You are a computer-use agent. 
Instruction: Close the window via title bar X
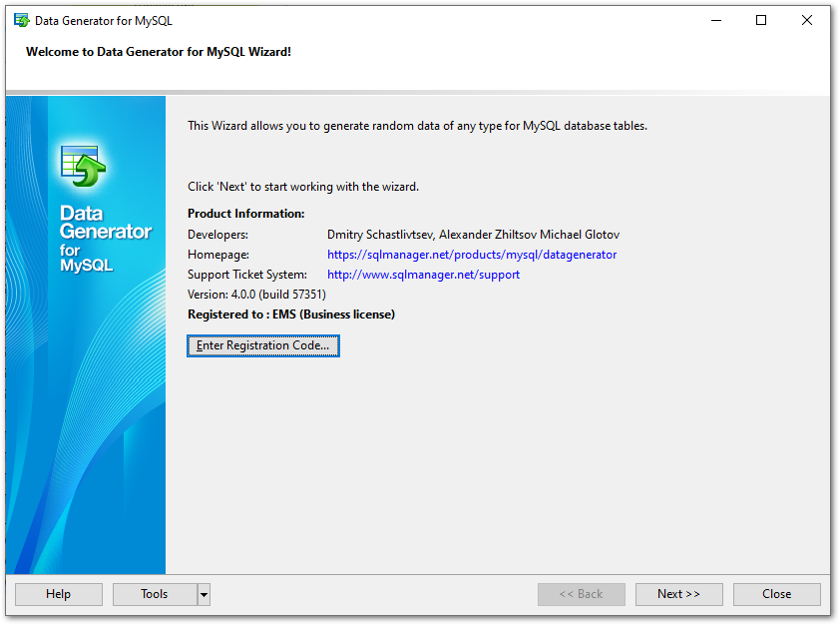807,20
